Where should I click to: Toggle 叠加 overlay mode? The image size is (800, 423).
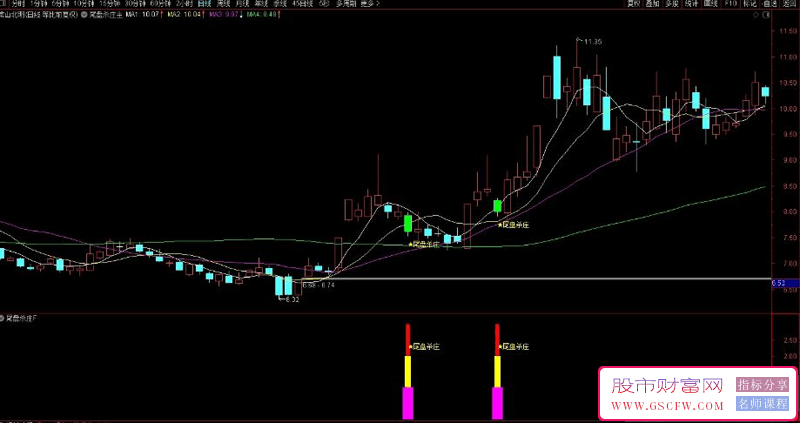(x=652, y=4)
